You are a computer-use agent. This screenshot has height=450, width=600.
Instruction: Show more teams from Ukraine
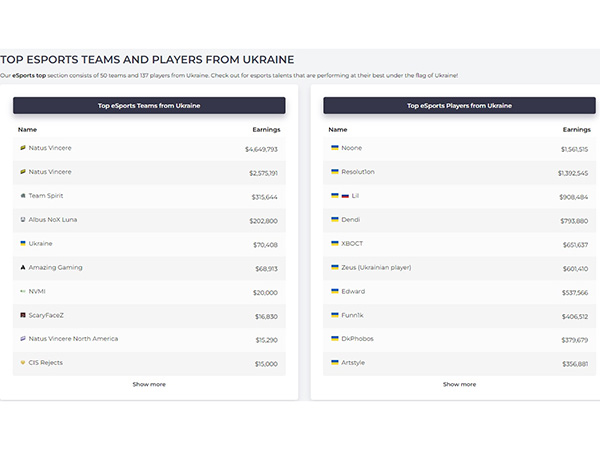click(x=149, y=384)
